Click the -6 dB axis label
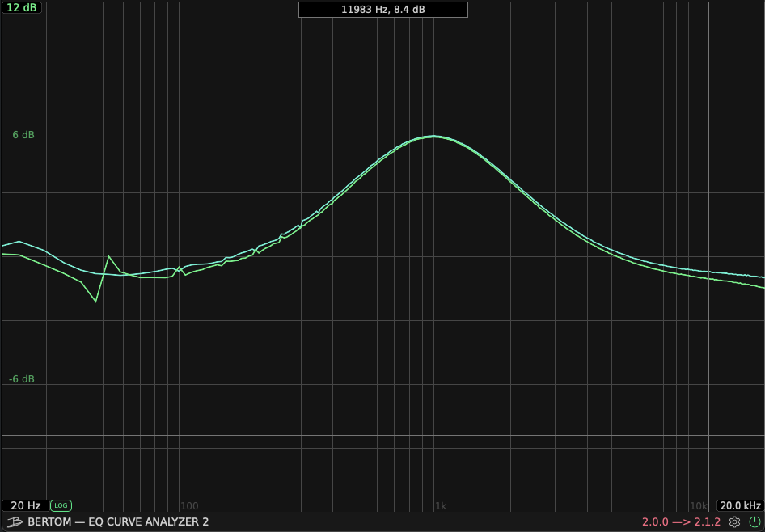The height and width of the screenshot is (532, 765). click(22, 379)
